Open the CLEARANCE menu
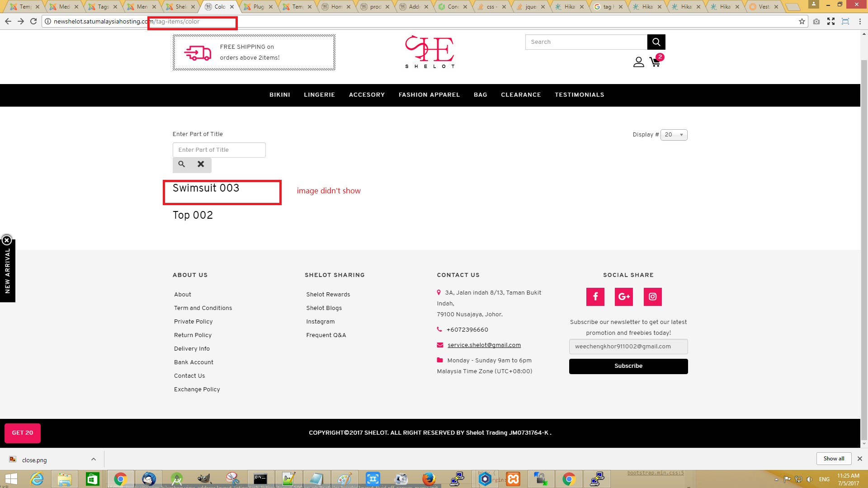This screenshot has width=868, height=488. tap(521, 95)
